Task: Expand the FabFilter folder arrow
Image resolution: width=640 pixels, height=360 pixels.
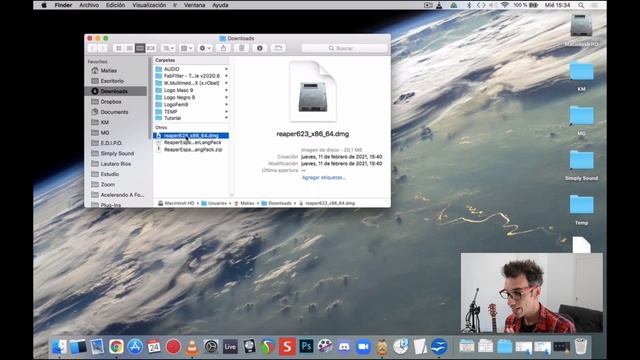Action: (x=226, y=76)
